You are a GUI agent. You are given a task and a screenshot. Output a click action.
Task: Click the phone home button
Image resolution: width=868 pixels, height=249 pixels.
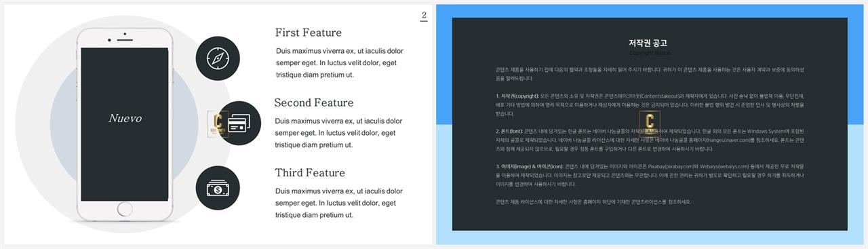tap(125, 209)
